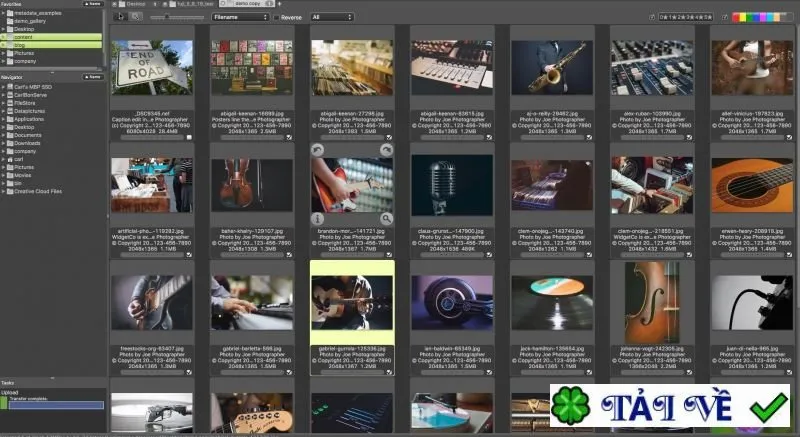Open the Filename sort dropdown
The image size is (800, 437).
coord(240,17)
